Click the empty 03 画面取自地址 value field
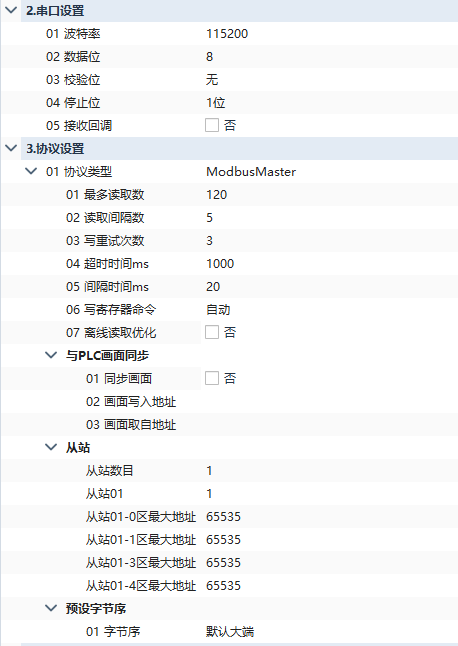Screen dimensions: 458x646 (x=329, y=424)
